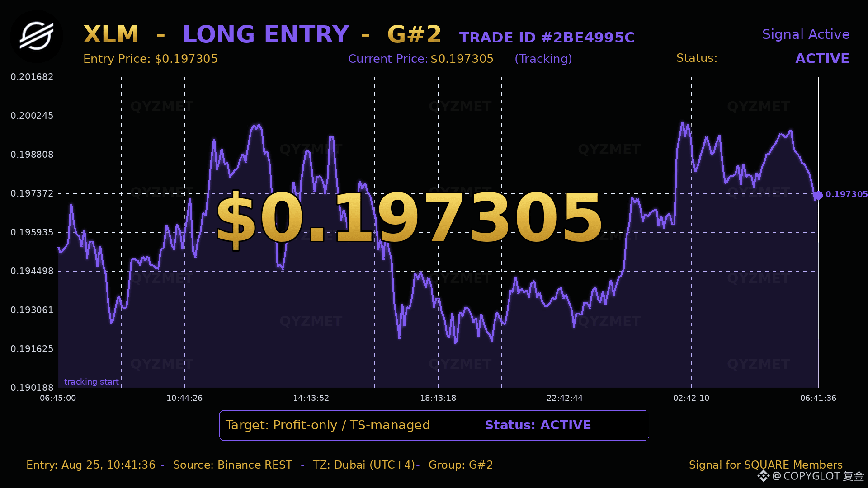Select the "TRADE ID #2BE4995C" text

pyautogui.click(x=547, y=38)
